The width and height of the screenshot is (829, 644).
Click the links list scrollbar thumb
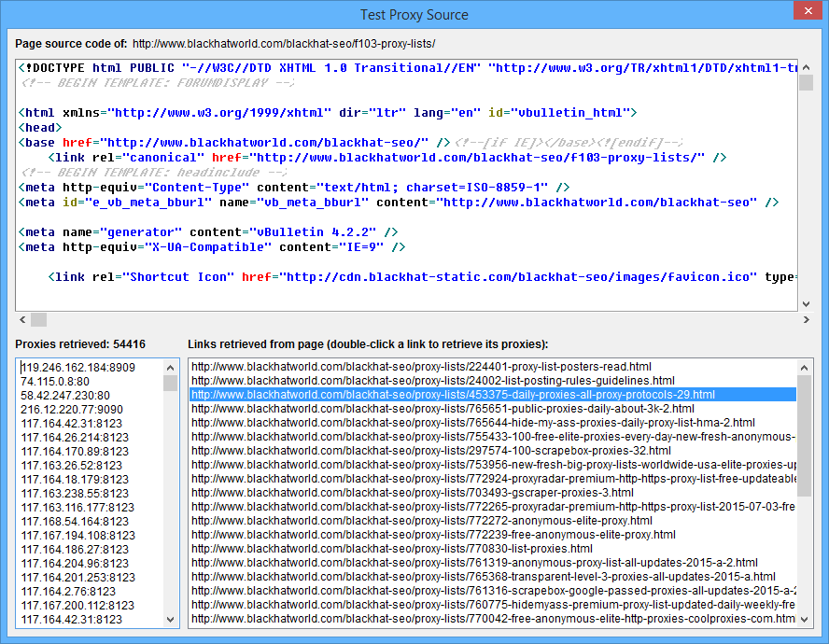[x=804, y=436]
